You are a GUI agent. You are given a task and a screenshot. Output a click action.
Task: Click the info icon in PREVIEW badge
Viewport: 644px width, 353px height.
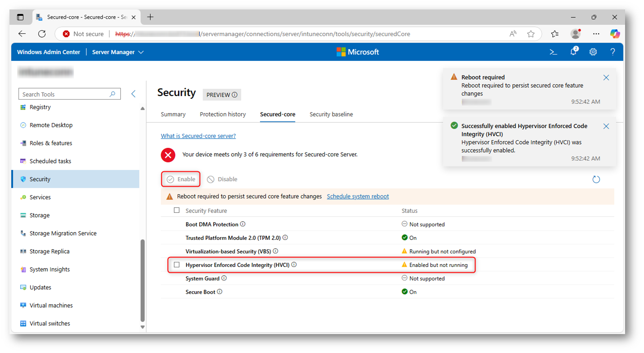[x=235, y=95]
